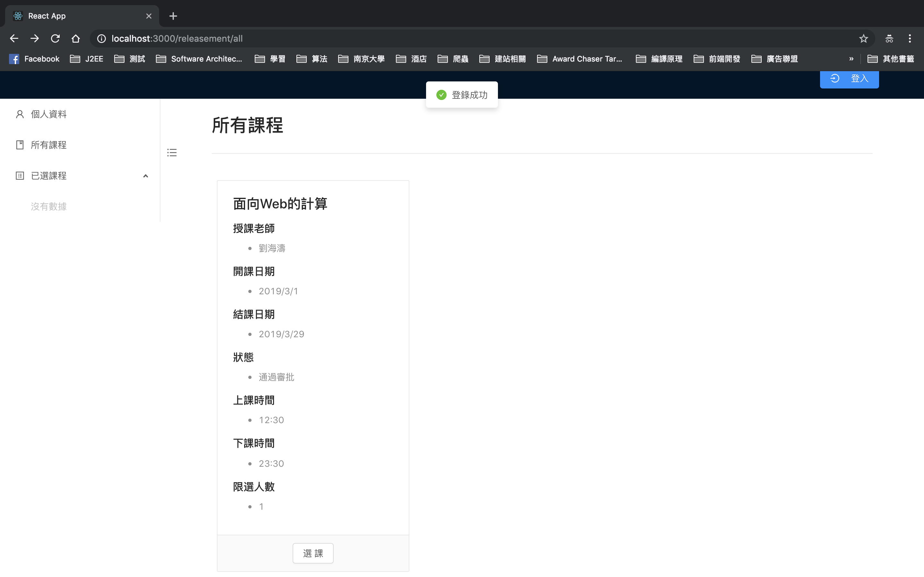Click the back navigation arrow
This screenshot has height=577, width=924.
[14, 38]
